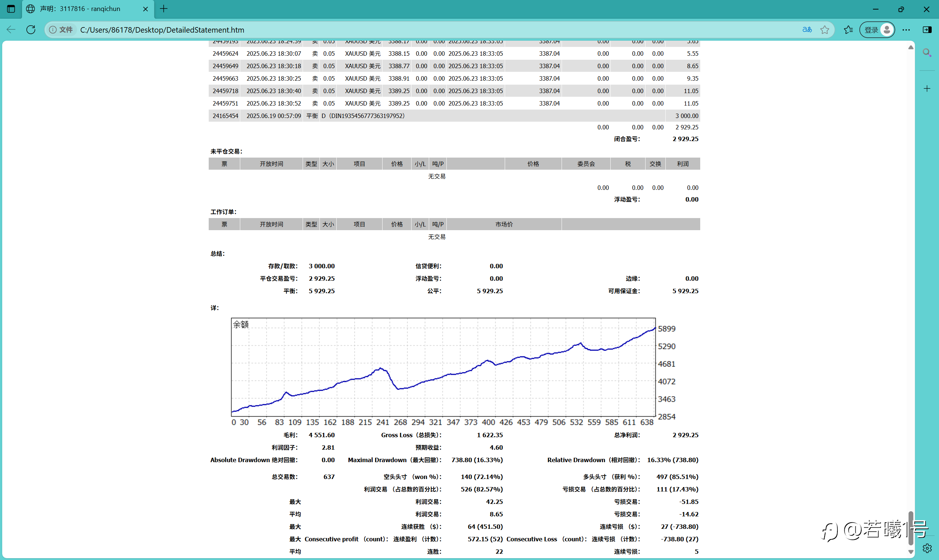Open a new tab with plus button

tap(164, 9)
